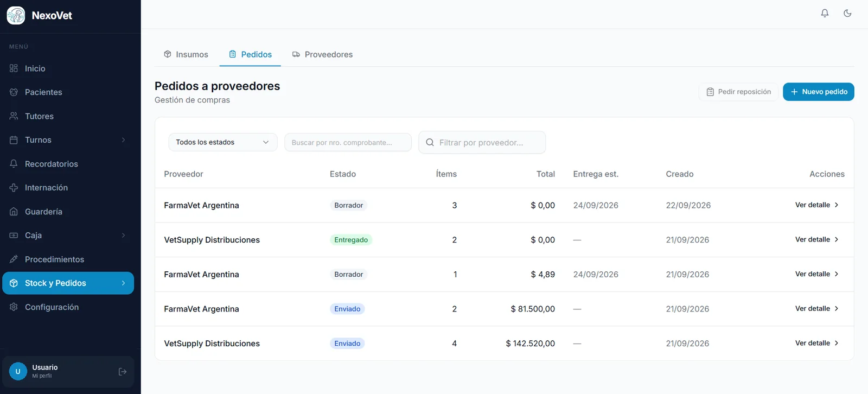Open Ver detalle for the $ 81.500,00 order
The width and height of the screenshot is (868, 394).
point(817,309)
